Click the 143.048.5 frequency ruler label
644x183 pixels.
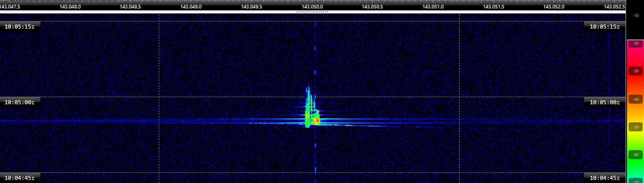pyautogui.click(x=130, y=7)
